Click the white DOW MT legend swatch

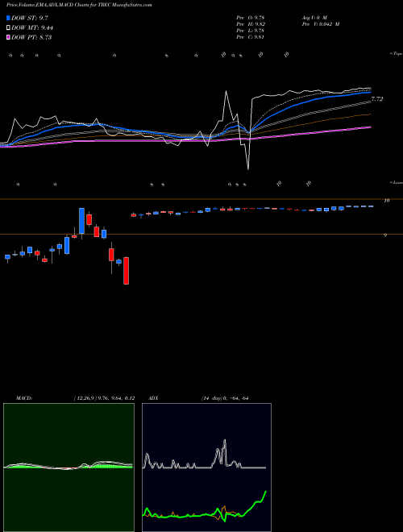click(9, 28)
